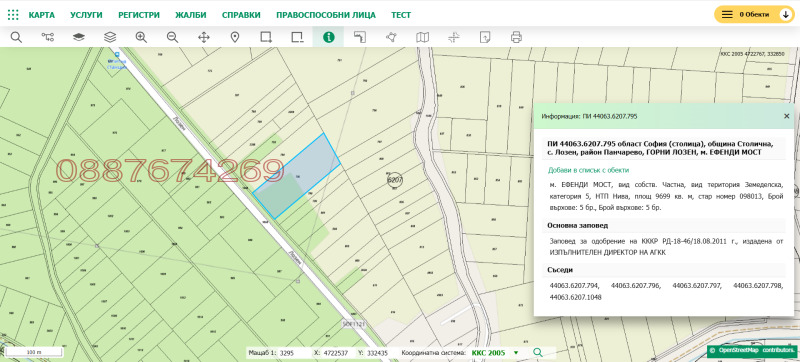This screenshot has width=800, height=362.
Task: Click the 100 m scale bar
Action: (x=34, y=352)
